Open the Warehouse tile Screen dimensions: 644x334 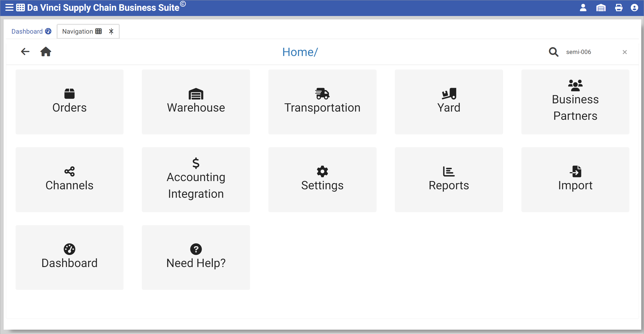[x=196, y=102]
